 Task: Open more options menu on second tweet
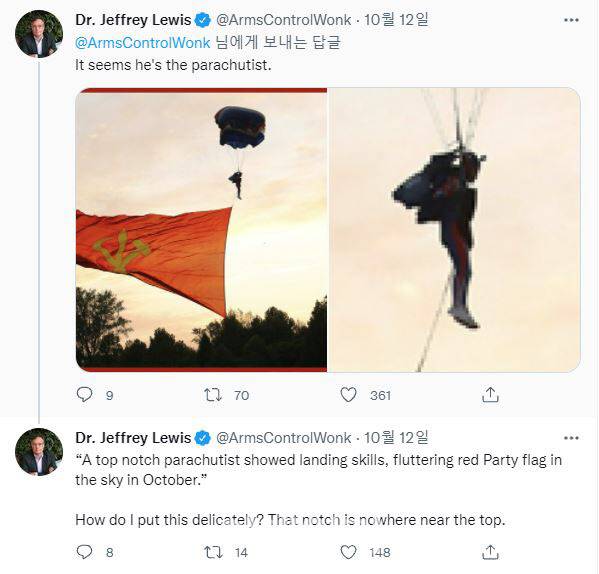pos(571,438)
